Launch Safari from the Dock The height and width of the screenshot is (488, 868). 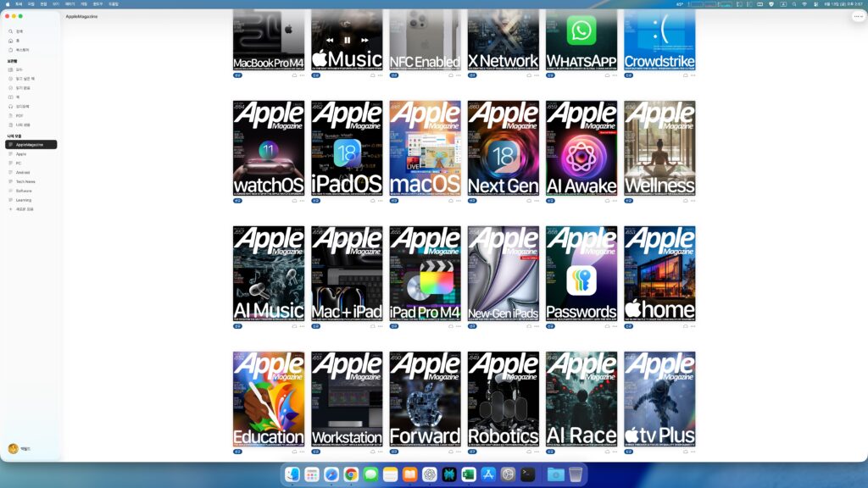pyautogui.click(x=331, y=474)
